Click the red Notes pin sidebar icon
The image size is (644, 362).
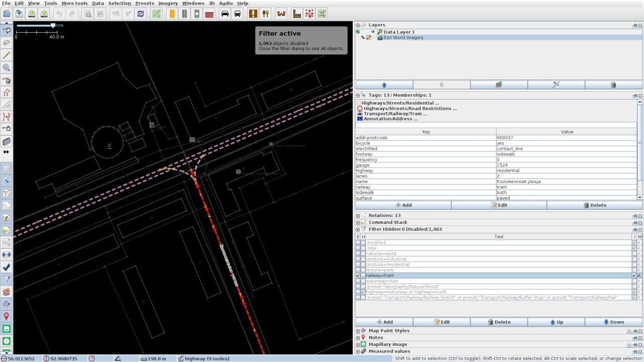[7, 316]
